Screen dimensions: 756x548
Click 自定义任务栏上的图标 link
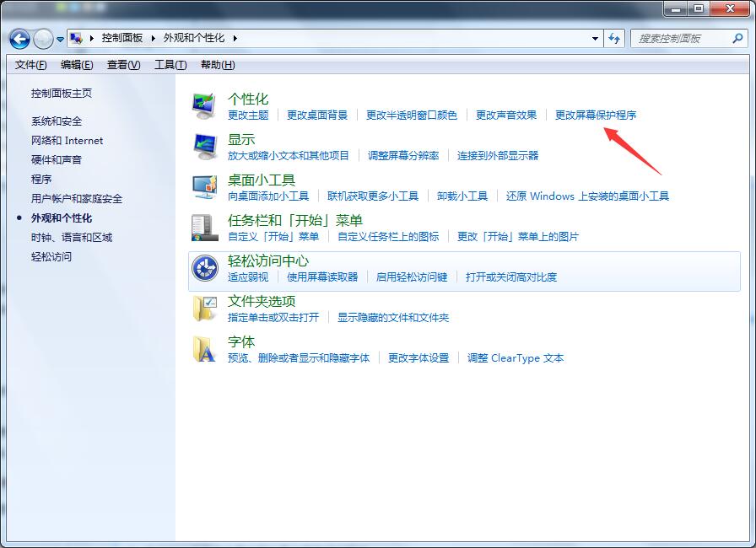[x=388, y=236]
